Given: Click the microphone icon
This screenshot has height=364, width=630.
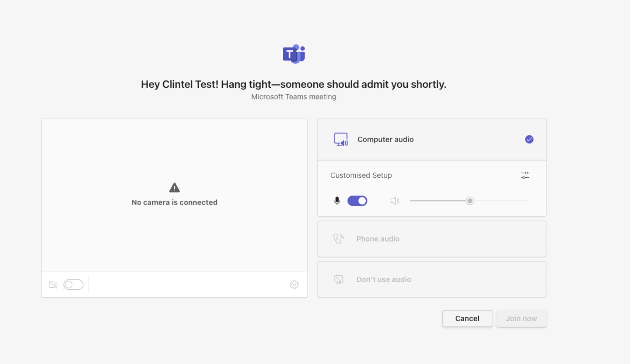Looking at the screenshot, I should pyautogui.click(x=337, y=201).
